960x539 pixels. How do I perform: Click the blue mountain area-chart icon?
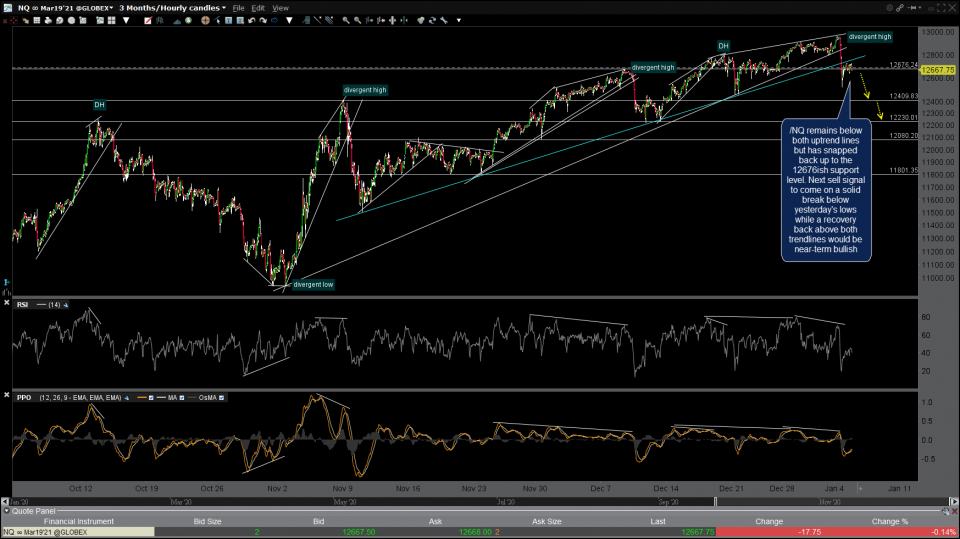pos(176,20)
